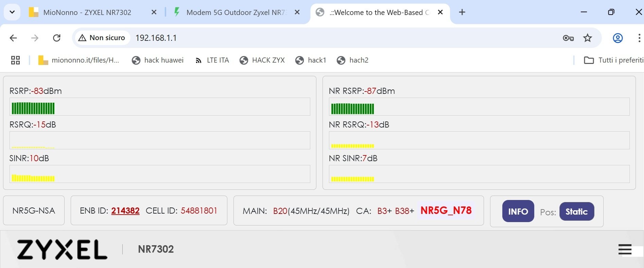Open the hack1 bookmark
The height and width of the screenshot is (268, 644).
coord(311,60)
